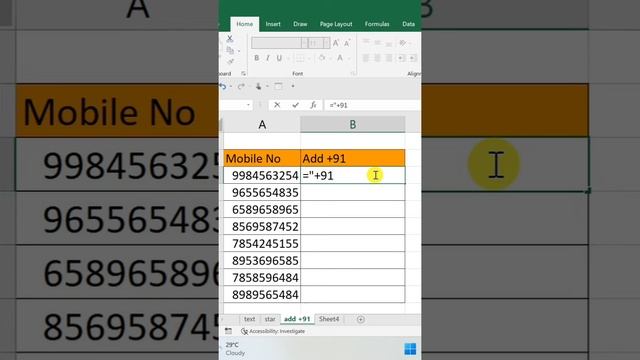Click the Copy icon in Clipboard
The width and height of the screenshot is (640, 360).
(230, 51)
